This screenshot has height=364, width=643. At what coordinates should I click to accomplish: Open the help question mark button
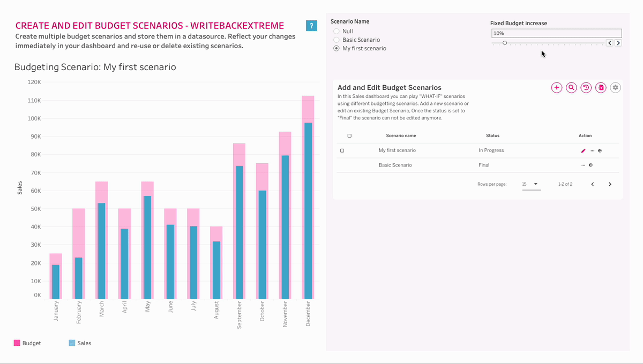pos(311,26)
